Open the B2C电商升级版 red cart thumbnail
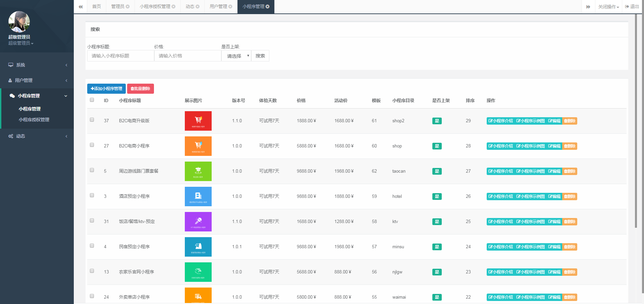The image size is (644, 304). coord(198,121)
